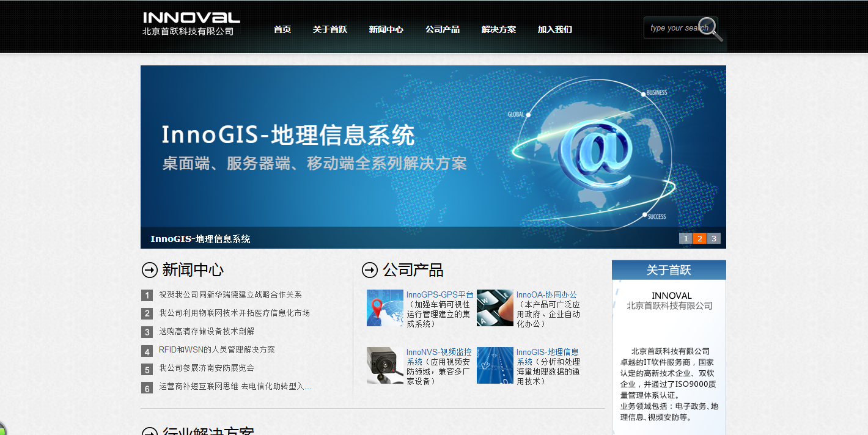
Task: Click 北京首跃科技有限公司 under header logo
Action: 188,31
